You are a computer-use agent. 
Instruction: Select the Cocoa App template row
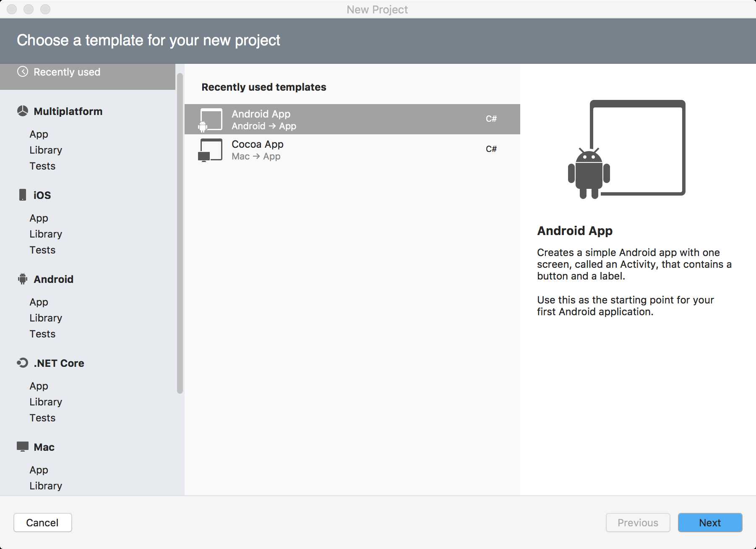click(x=352, y=149)
